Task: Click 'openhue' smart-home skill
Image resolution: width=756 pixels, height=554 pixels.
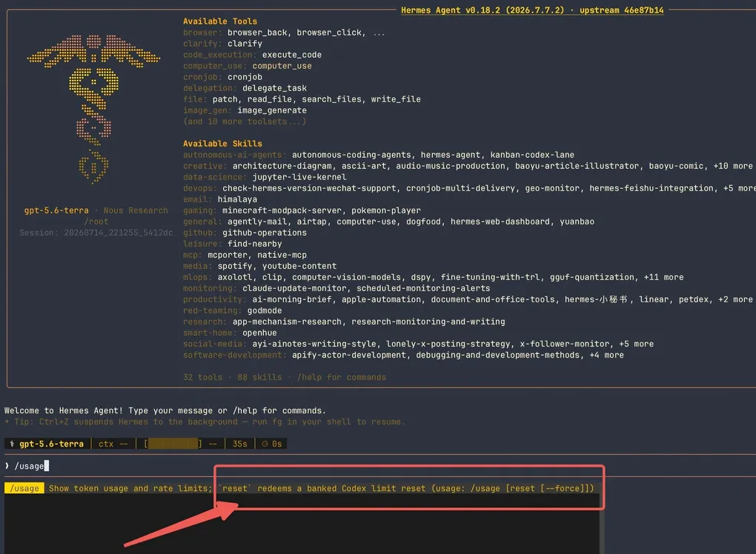Action: pos(259,333)
